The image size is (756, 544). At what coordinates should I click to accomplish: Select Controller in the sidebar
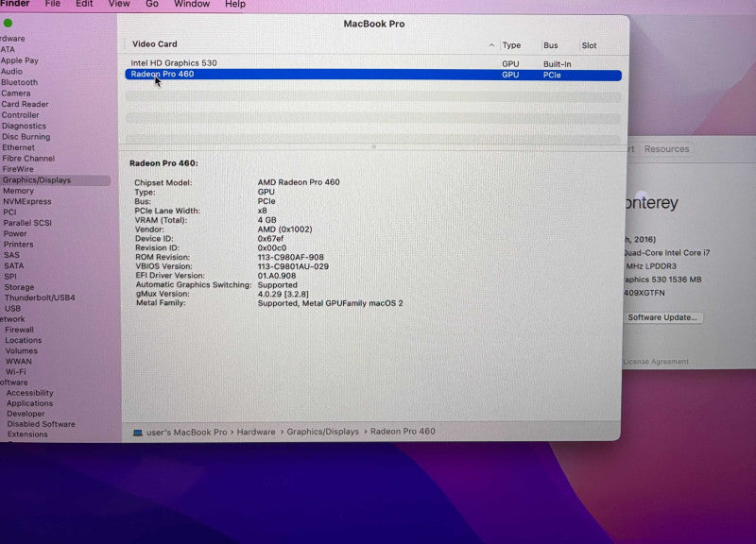(20, 115)
